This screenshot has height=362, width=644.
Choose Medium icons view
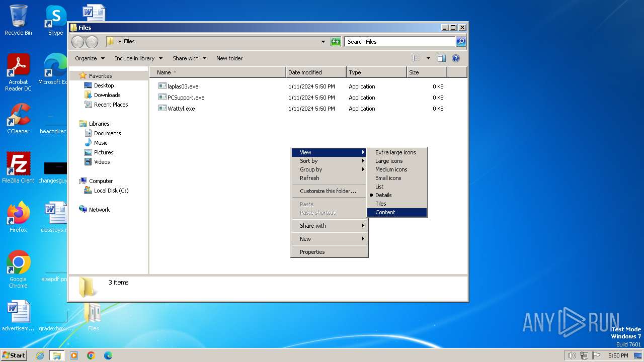coord(397,169)
